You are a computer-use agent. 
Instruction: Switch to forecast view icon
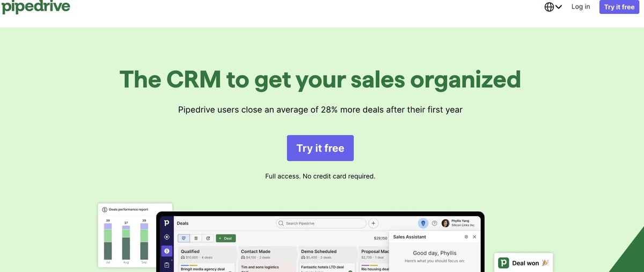(x=208, y=238)
